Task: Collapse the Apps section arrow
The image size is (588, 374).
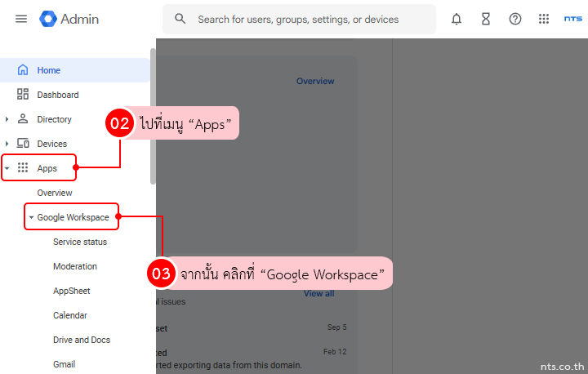Action: pyautogui.click(x=7, y=169)
